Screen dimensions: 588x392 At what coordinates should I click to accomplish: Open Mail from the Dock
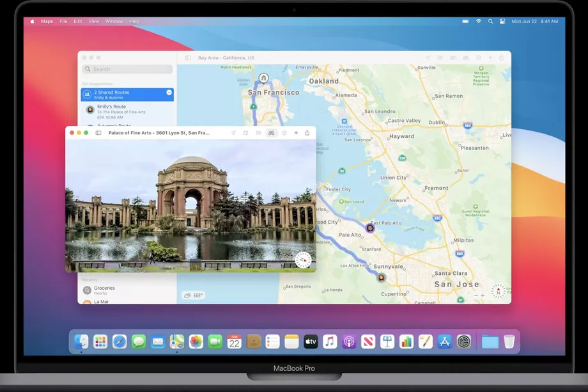[158, 341]
